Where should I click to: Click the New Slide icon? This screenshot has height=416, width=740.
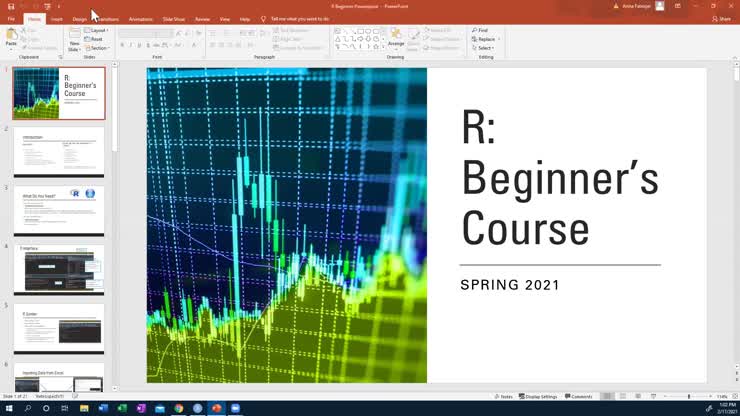click(75, 34)
